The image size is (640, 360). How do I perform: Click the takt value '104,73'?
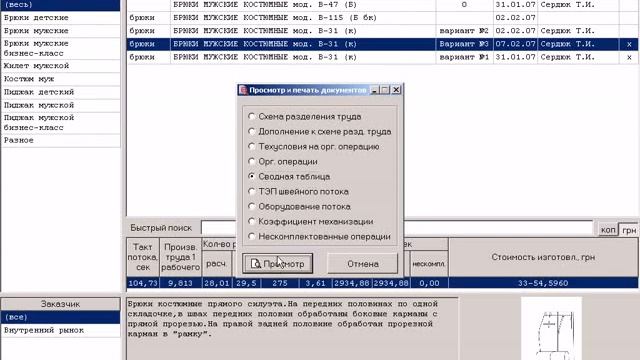[142, 283]
